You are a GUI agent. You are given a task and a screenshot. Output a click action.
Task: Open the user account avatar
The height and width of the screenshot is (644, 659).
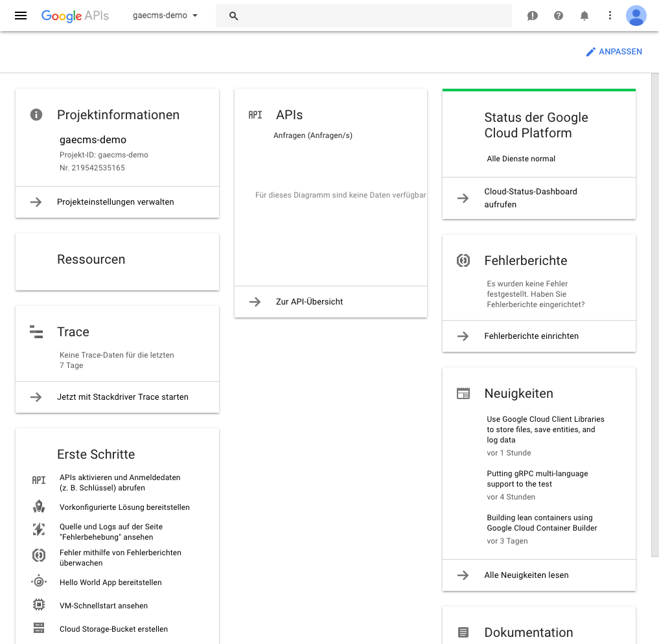tap(636, 16)
